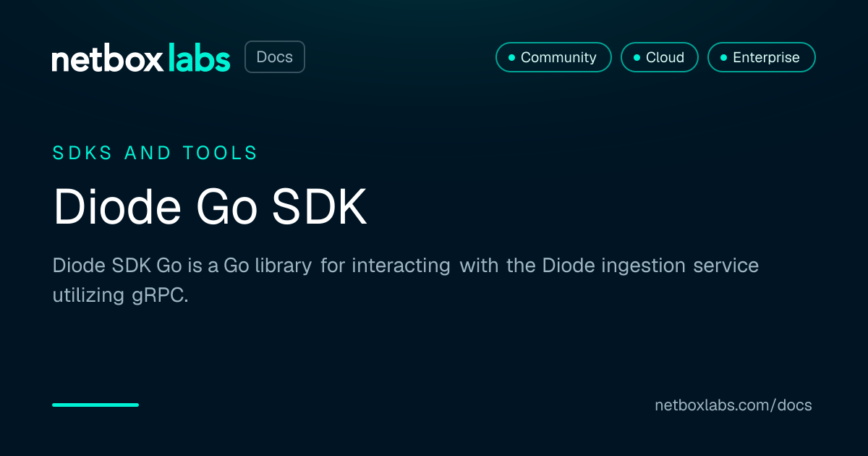Click the SDKS AND TOOLS category label
The image size is (868, 456).
pyautogui.click(x=155, y=153)
